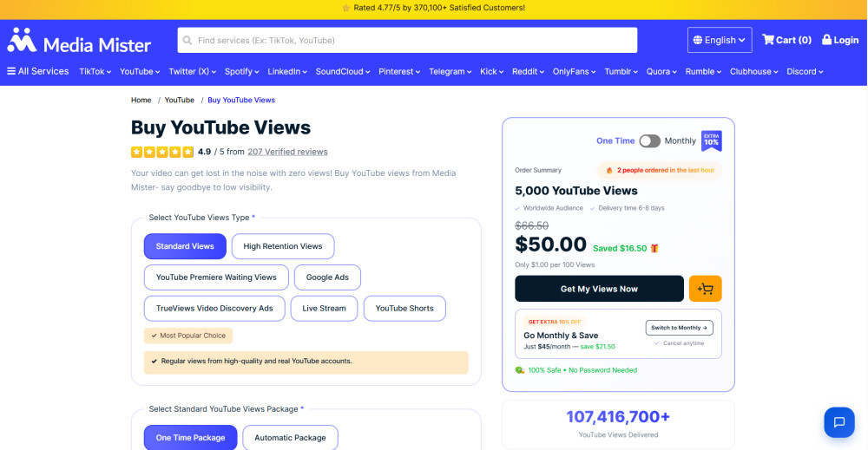Click the Most Popular Choice tag
The image size is (868, 450).
(188, 336)
